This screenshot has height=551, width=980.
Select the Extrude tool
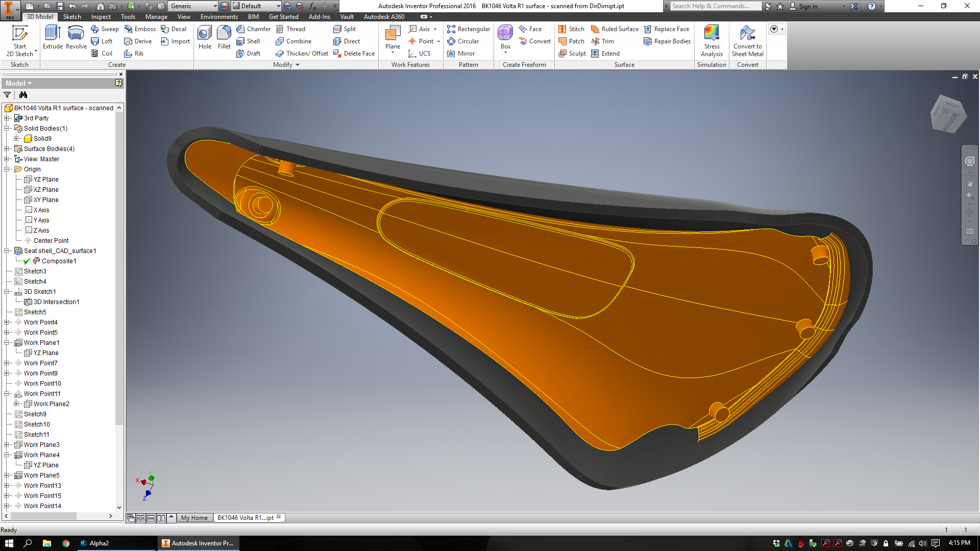click(x=53, y=37)
